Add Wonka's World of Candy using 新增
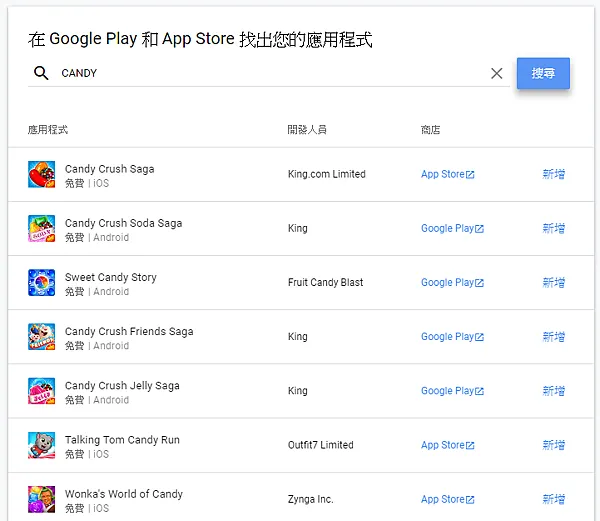Viewport: 600px width, 521px height. [553, 499]
